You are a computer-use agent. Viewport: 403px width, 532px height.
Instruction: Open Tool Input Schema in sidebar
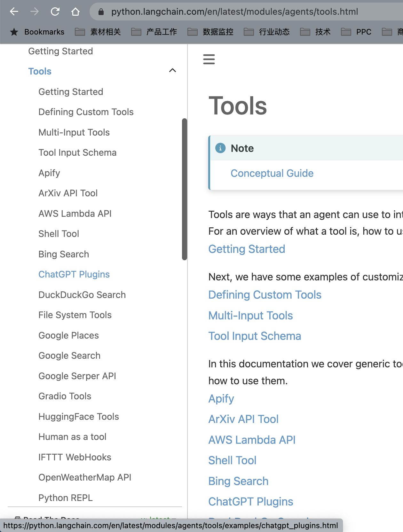coord(77,153)
